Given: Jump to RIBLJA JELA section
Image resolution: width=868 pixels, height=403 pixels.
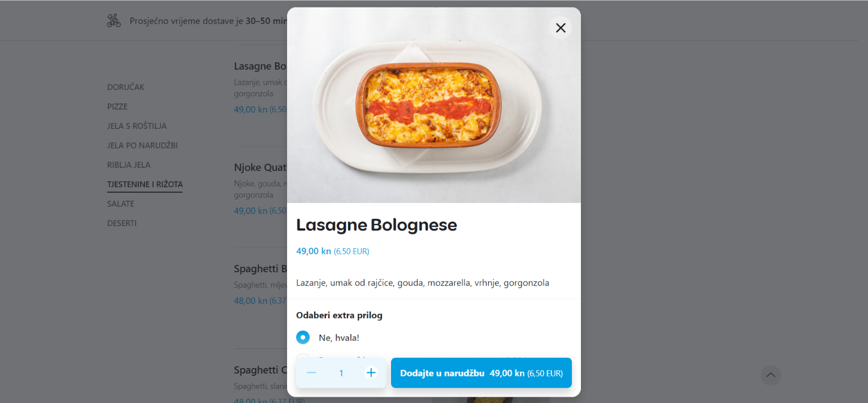Looking at the screenshot, I should coord(129,165).
